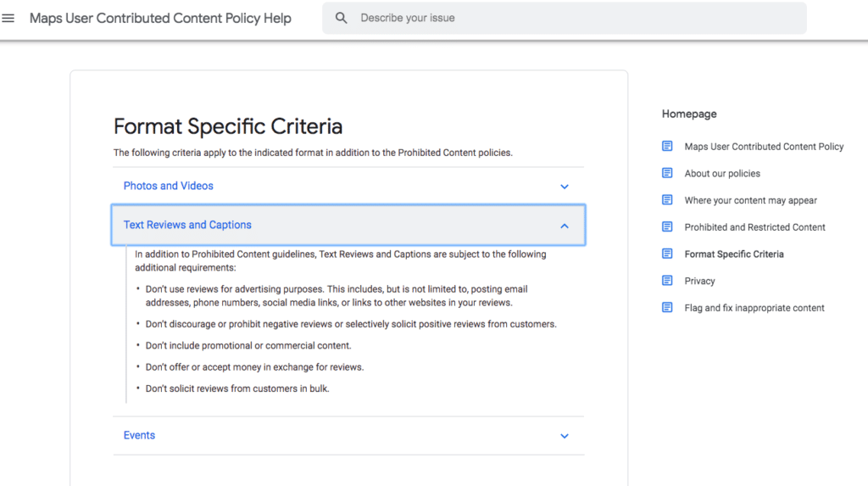
Task: Click the 'Format Specific Criteria' page heading
Action: point(228,127)
